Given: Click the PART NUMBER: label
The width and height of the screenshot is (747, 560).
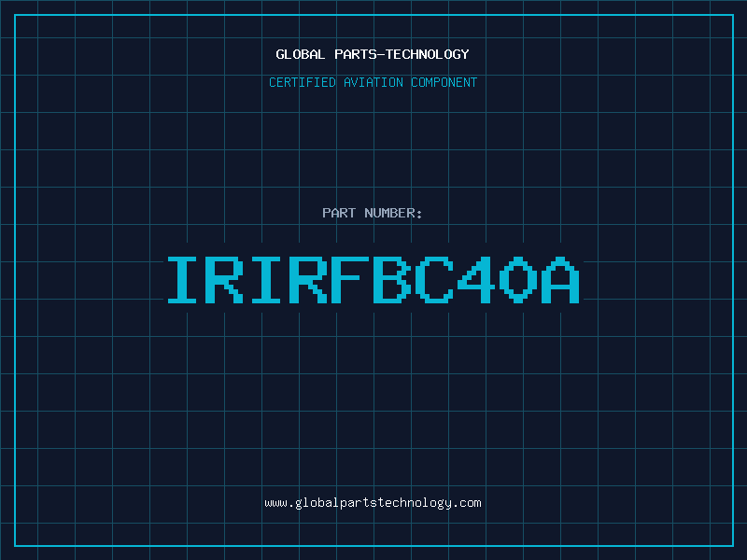Looking at the screenshot, I should tap(373, 213).
